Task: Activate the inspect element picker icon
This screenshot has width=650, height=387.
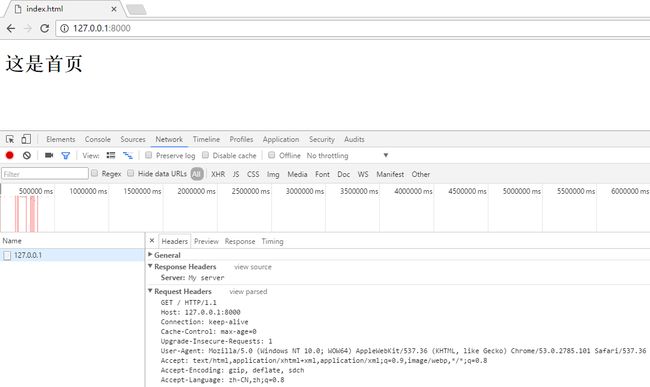Action: (x=10, y=139)
